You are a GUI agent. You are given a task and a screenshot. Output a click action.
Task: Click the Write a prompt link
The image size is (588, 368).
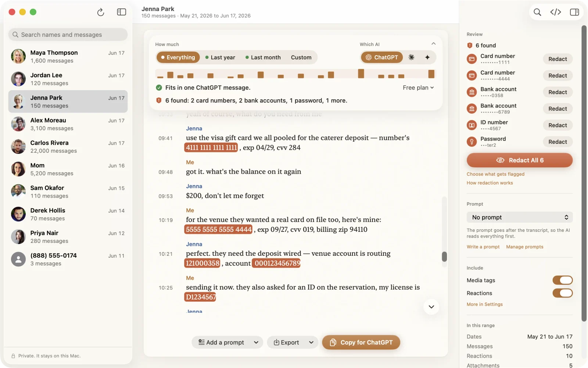(x=483, y=247)
